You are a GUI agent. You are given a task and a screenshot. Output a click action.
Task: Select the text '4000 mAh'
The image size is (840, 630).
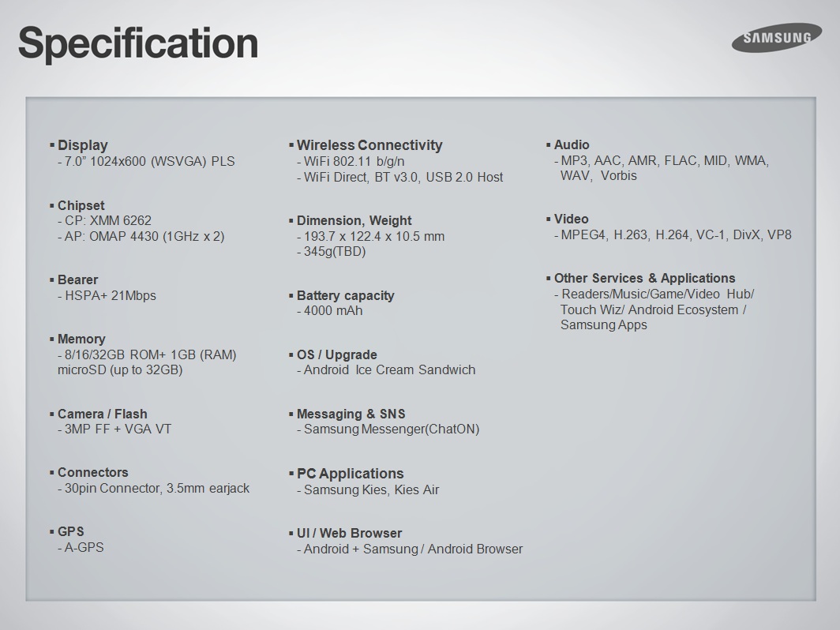coord(333,311)
